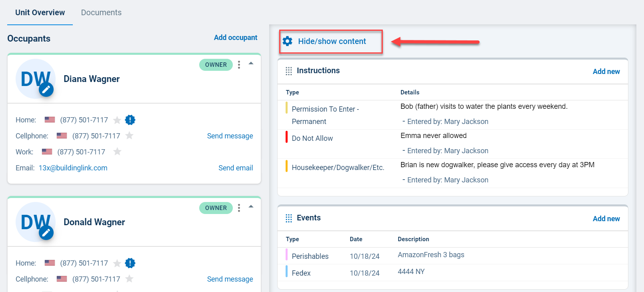Click the alert badge on Donald's Home phone
The width and height of the screenshot is (644, 292).
coord(130,263)
